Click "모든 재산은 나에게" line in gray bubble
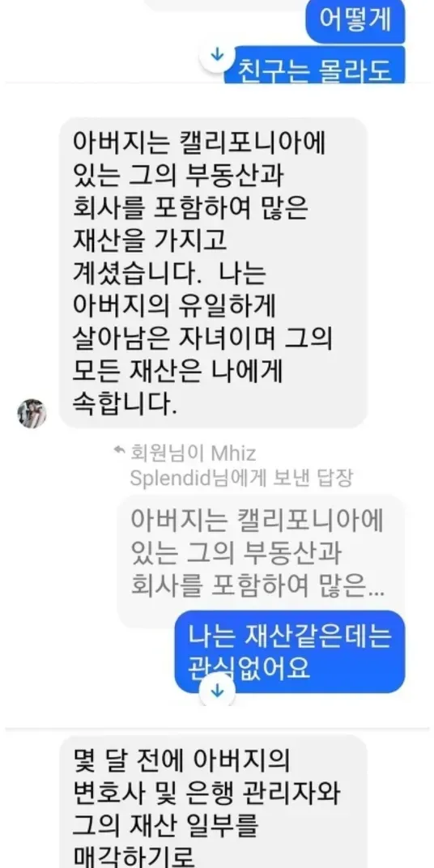This screenshot has width=434, height=868. (177, 372)
